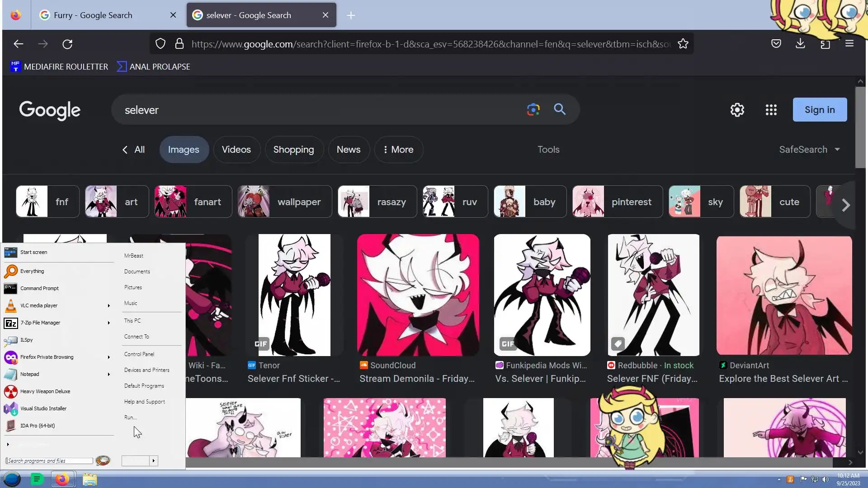This screenshot has height=488, width=868.
Task: Click the Sign in button
Action: tap(819, 110)
